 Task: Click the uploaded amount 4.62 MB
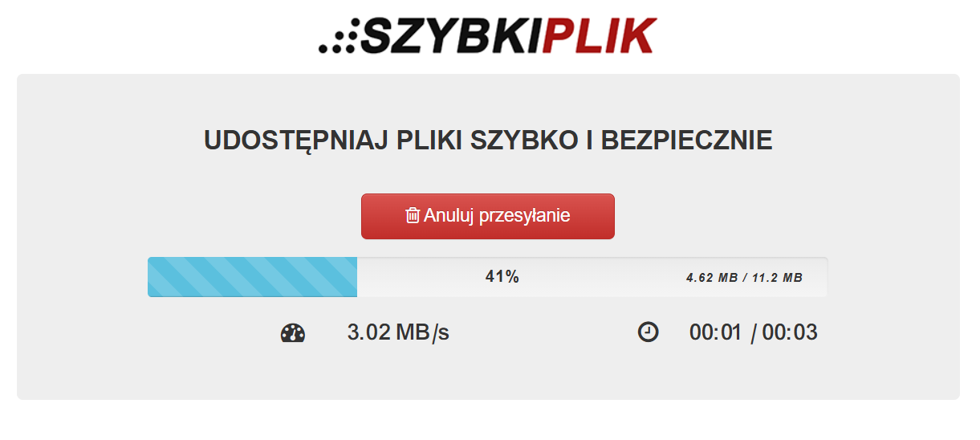pyautogui.click(x=711, y=278)
